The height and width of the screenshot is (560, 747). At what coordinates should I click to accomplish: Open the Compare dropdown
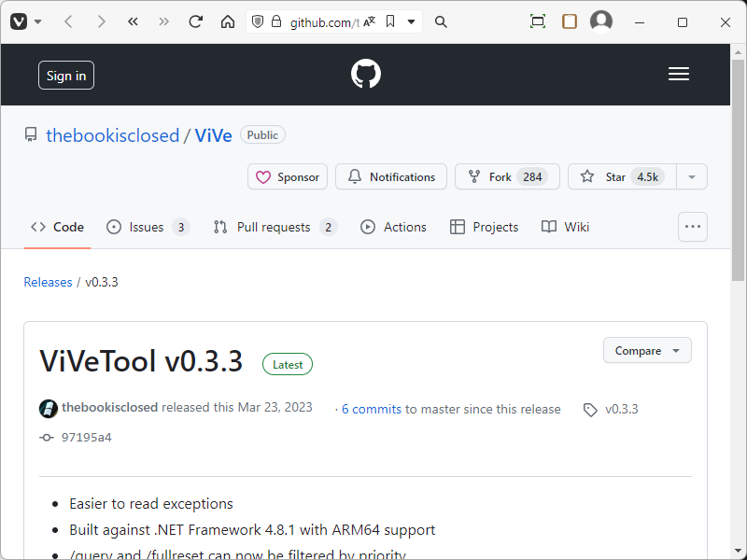click(647, 351)
